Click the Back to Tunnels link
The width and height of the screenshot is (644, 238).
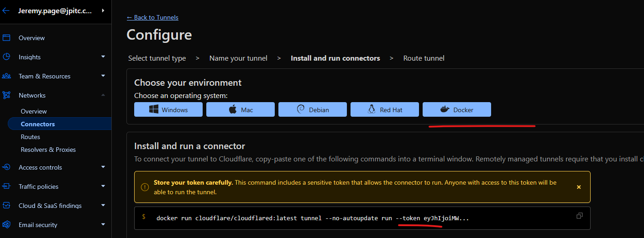[x=152, y=17]
